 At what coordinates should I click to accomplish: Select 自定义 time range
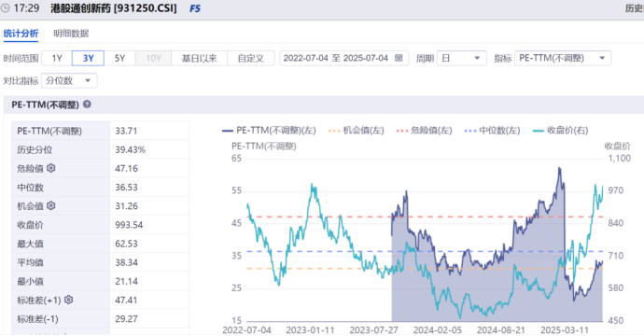250,58
